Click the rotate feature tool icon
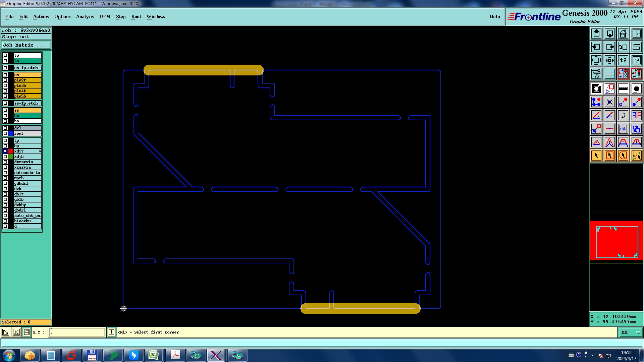 tap(623, 115)
